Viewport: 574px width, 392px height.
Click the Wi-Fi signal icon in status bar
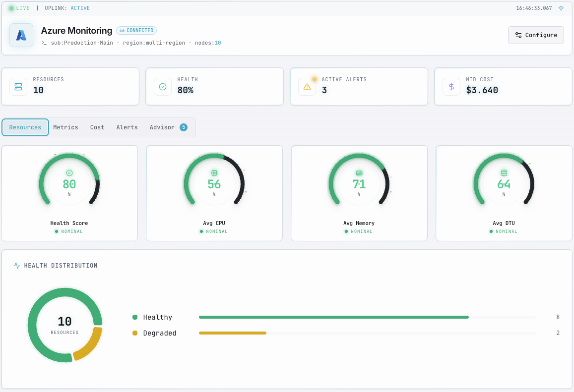(x=561, y=8)
